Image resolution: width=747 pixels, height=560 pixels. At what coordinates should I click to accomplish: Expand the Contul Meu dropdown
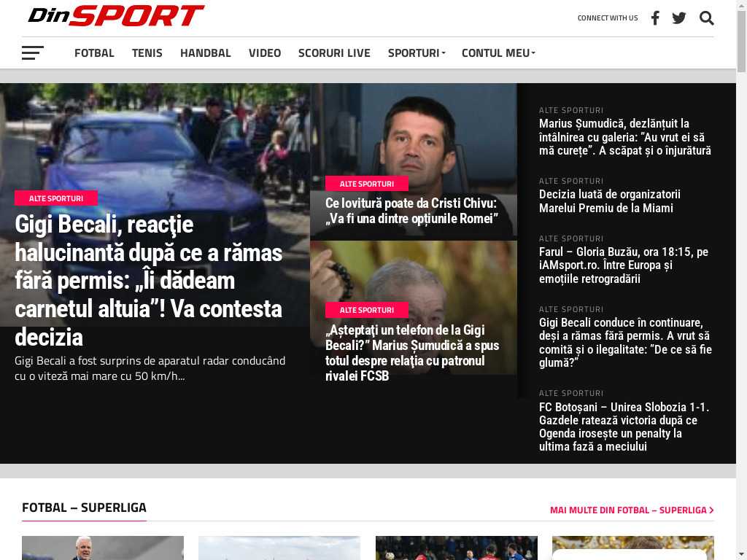point(498,52)
